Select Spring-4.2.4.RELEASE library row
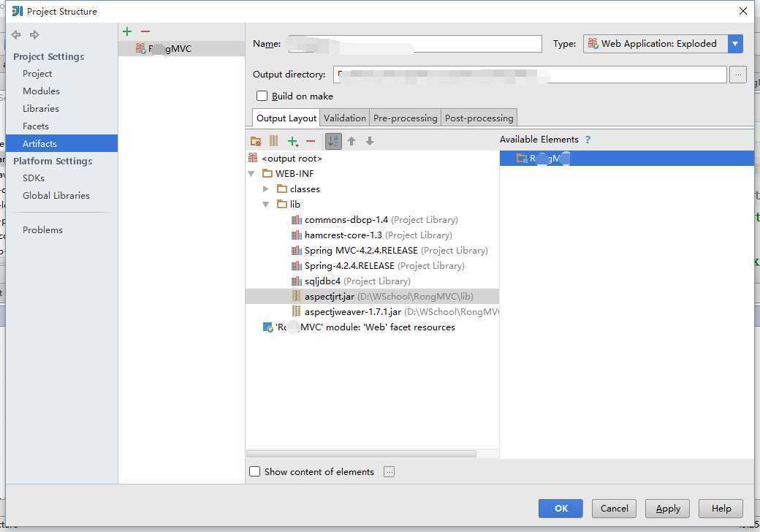Screen dimensions: 760x532 click(372, 266)
